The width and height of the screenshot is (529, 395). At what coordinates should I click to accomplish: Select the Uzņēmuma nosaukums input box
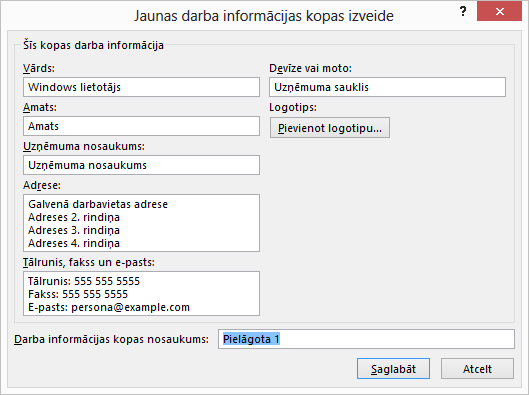tap(141, 165)
